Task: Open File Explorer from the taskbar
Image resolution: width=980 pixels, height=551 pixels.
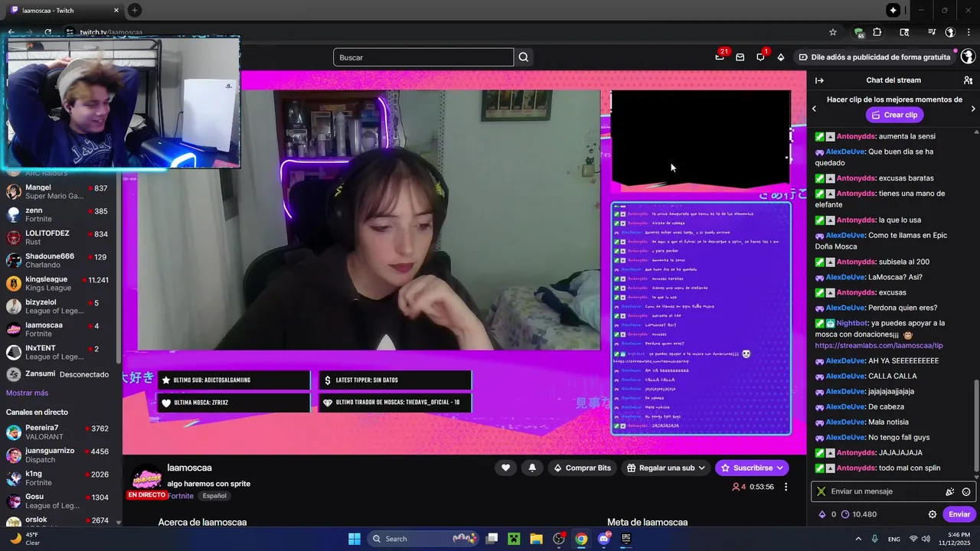Action: click(536, 539)
